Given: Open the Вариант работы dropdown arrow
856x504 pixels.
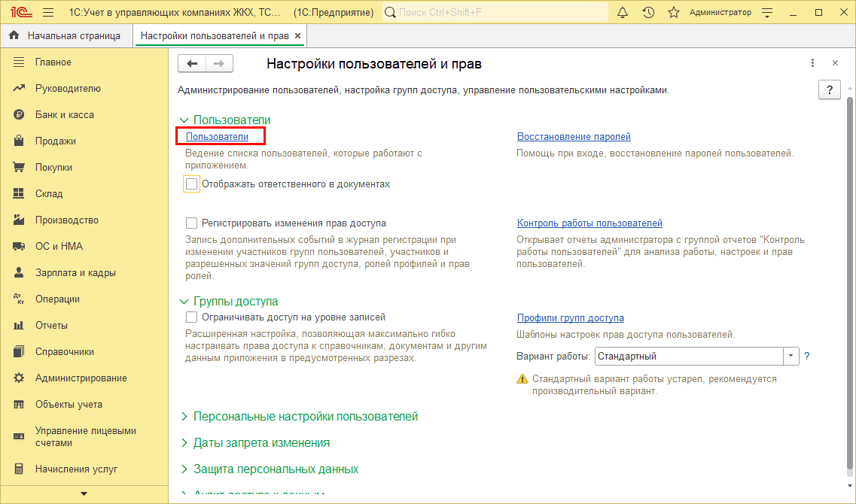Looking at the screenshot, I should (791, 356).
